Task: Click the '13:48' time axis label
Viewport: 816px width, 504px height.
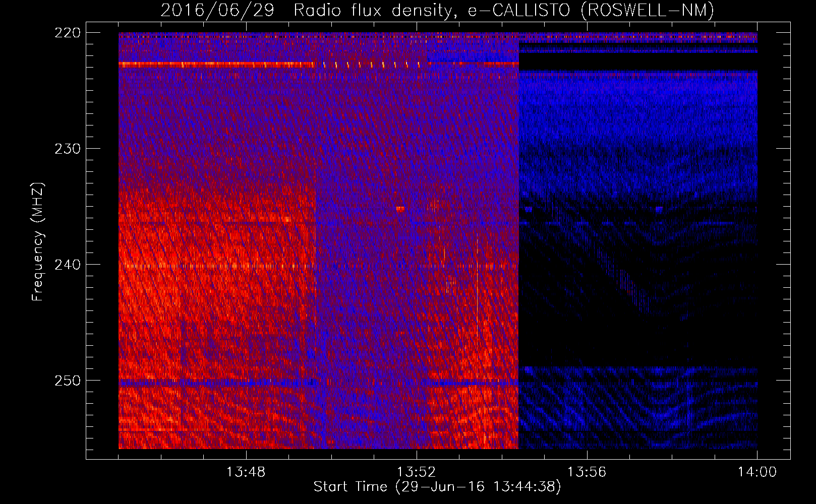Action: 246,472
